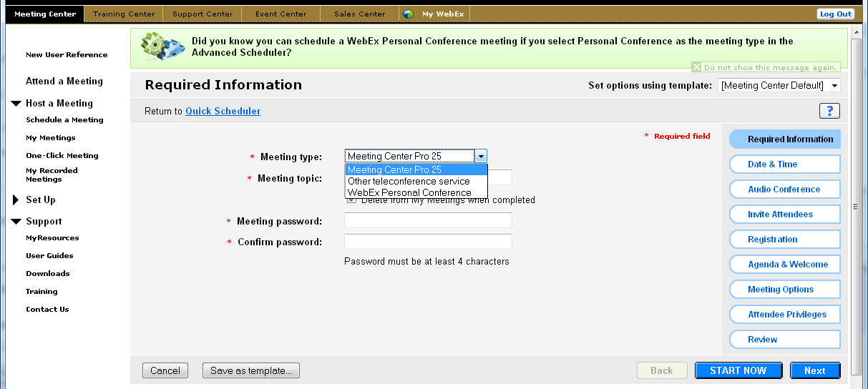Open Downloads link
868x389 pixels.
(x=48, y=274)
